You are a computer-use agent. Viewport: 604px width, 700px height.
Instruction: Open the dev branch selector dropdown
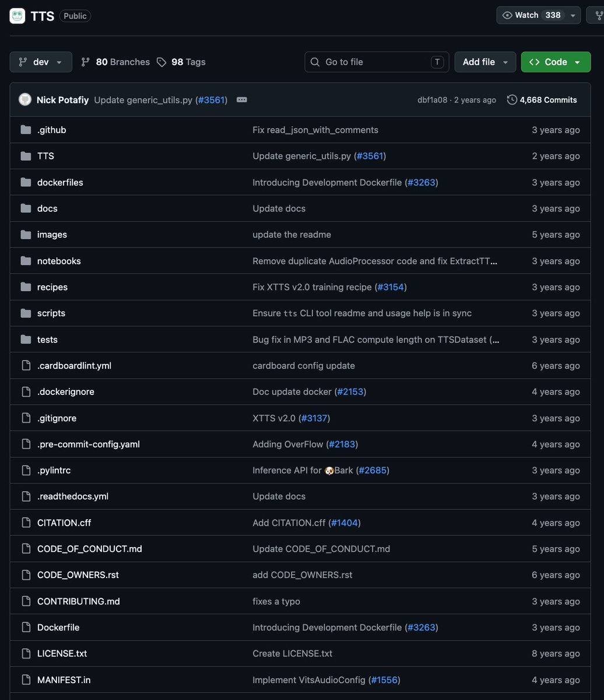pyautogui.click(x=41, y=62)
